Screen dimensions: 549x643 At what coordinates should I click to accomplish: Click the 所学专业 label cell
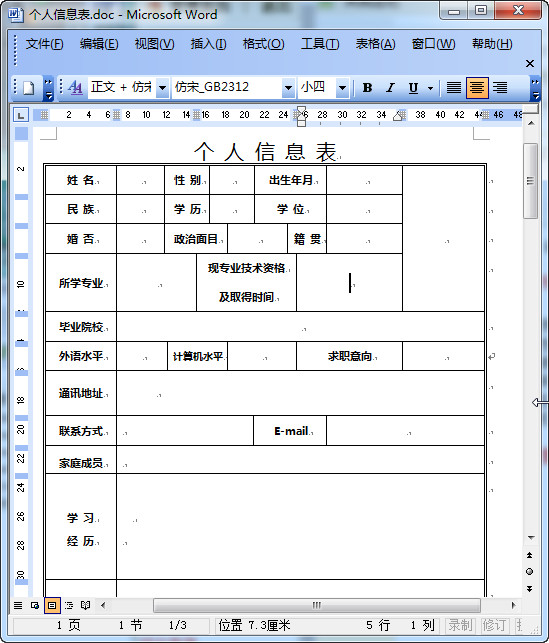click(81, 283)
